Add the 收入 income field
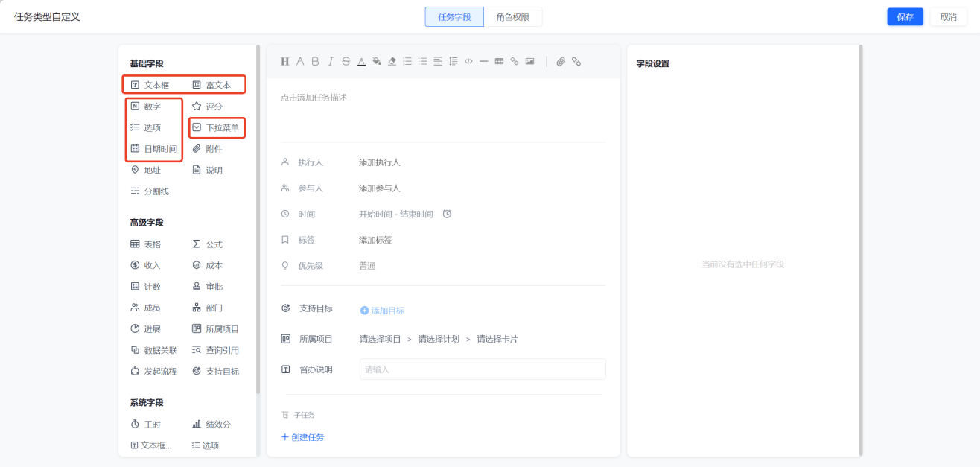The height and width of the screenshot is (467, 980). click(x=145, y=266)
